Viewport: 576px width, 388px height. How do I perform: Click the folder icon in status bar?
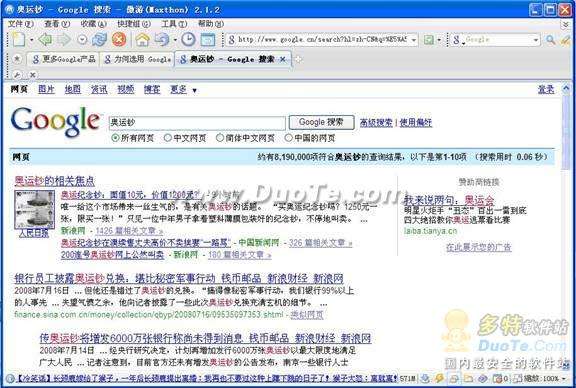(x=468, y=378)
